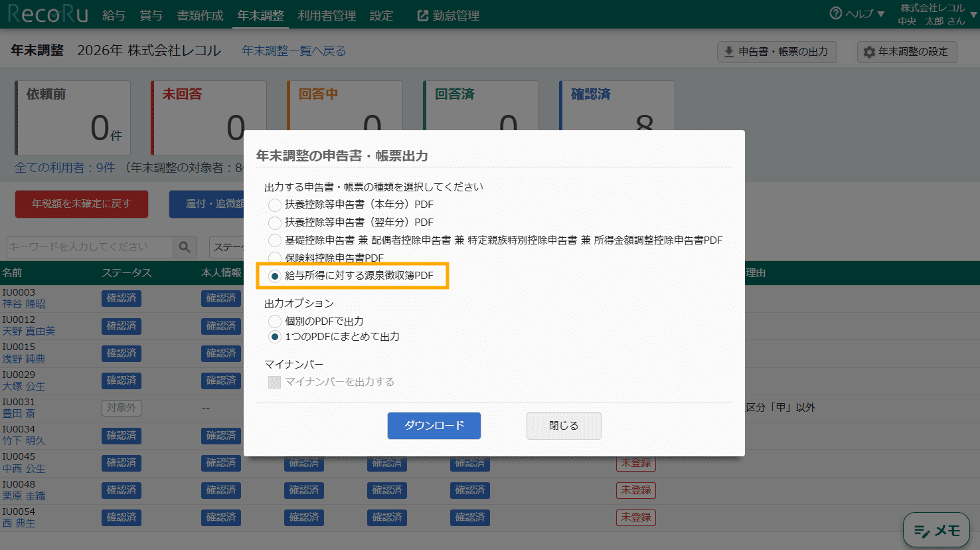Choose 1つのPDFにまとめて出力 option
Screen dimensions: 980x550
coord(274,337)
